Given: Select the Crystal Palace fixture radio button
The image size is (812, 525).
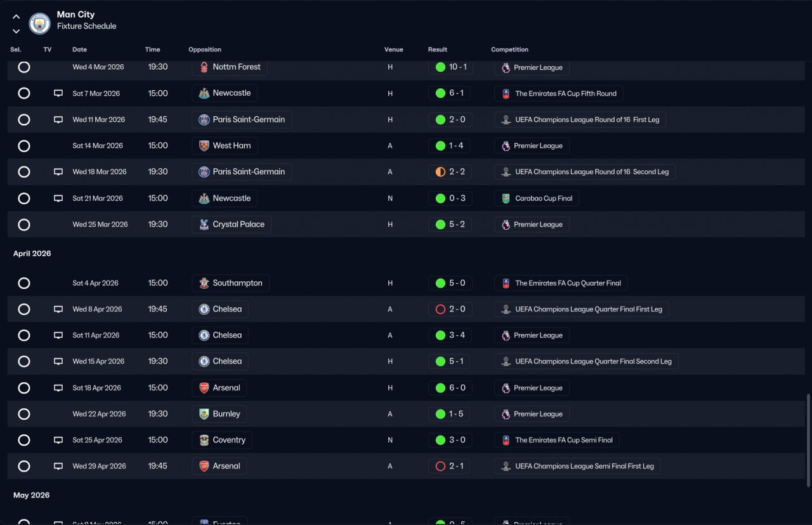Looking at the screenshot, I should click(x=24, y=225).
